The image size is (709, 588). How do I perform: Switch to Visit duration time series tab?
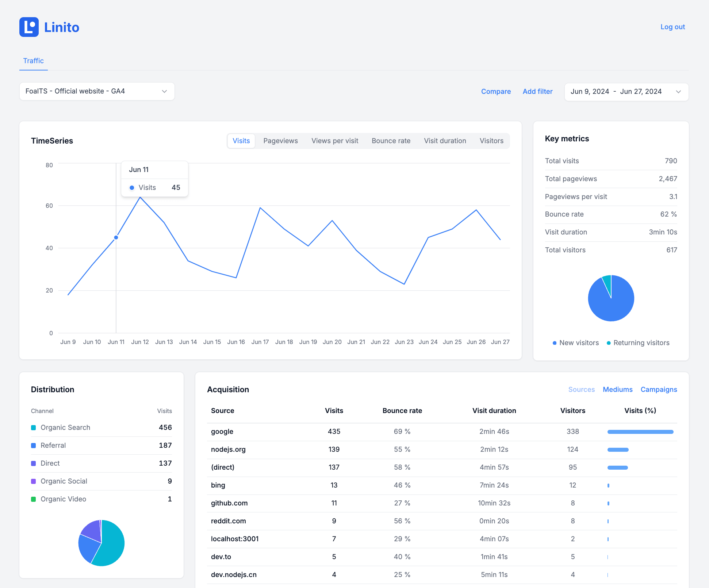445,140
